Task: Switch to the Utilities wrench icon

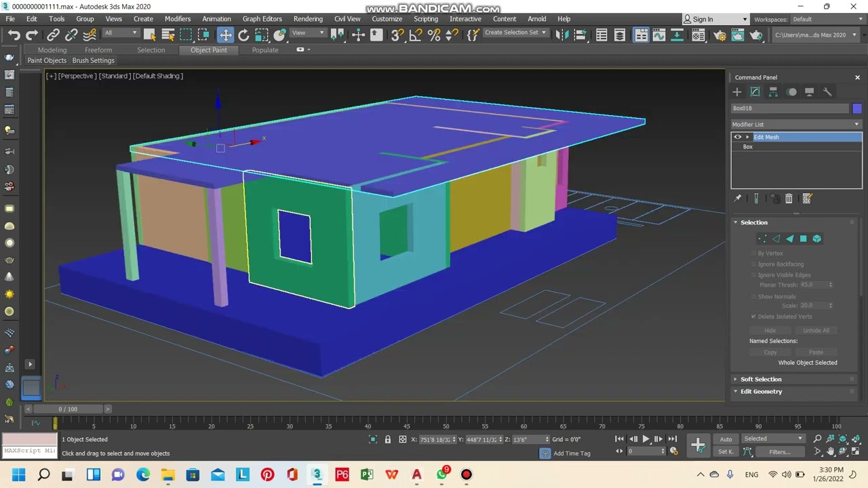Action: tap(827, 92)
